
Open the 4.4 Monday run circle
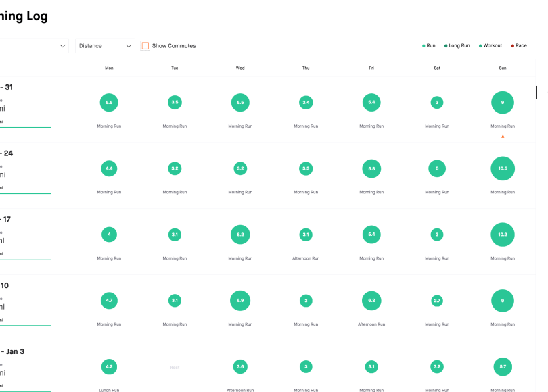(x=109, y=168)
